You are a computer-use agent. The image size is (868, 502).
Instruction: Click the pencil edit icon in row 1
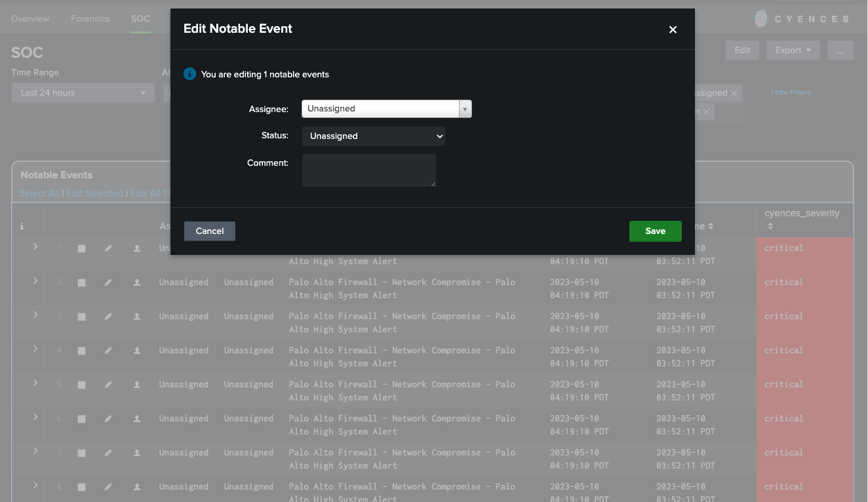[x=108, y=248]
